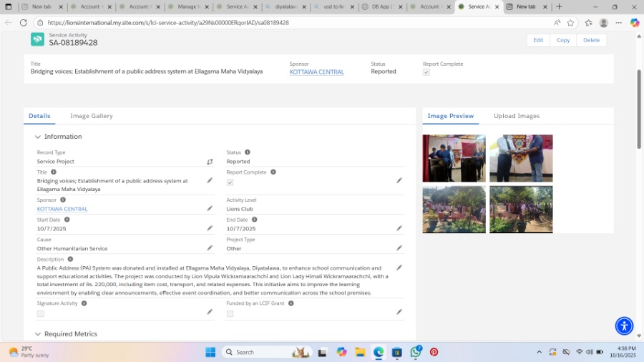Click the edit pencil for Project Type

399,248
